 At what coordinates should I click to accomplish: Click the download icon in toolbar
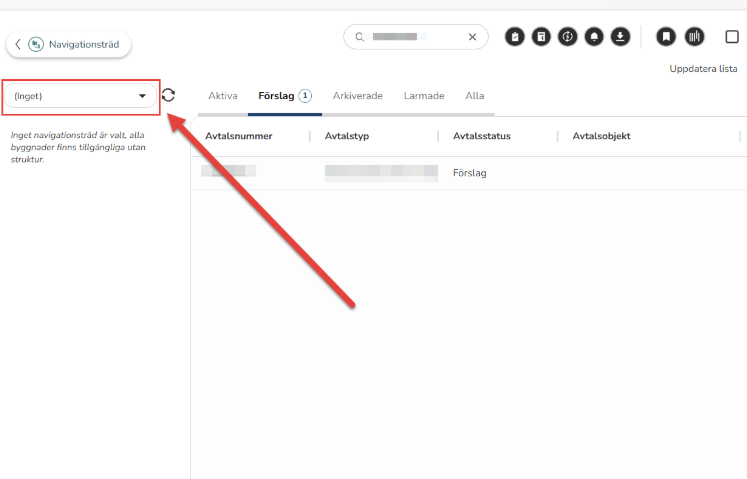(x=620, y=37)
